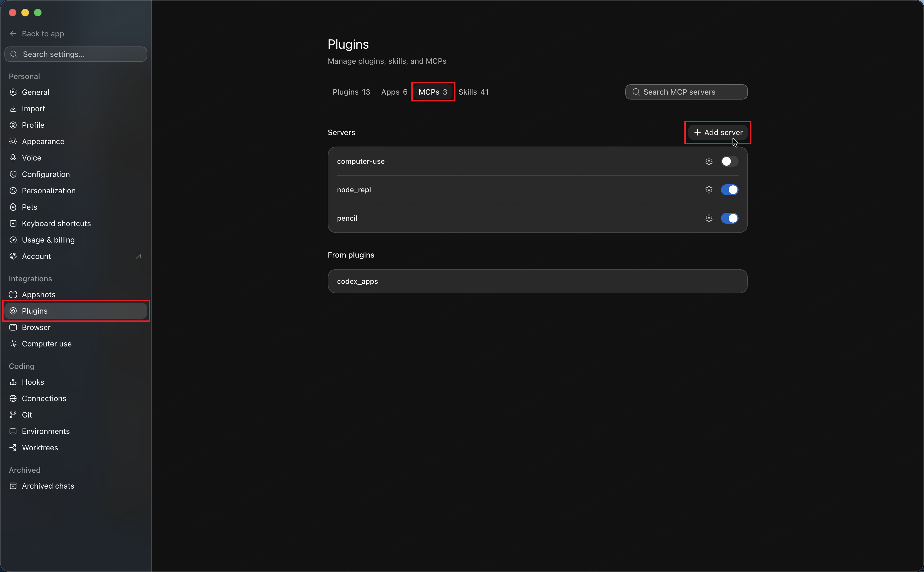The width and height of the screenshot is (924, 572).
Task: Click the Archived chats box icon
Action: 13,486
